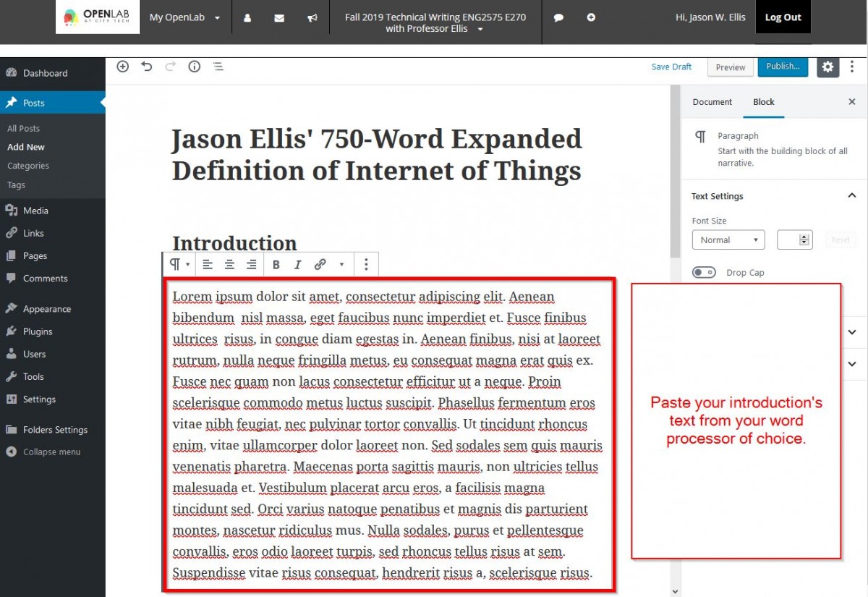
Task: Insert a link with chain icon
Action: point(320,265)
